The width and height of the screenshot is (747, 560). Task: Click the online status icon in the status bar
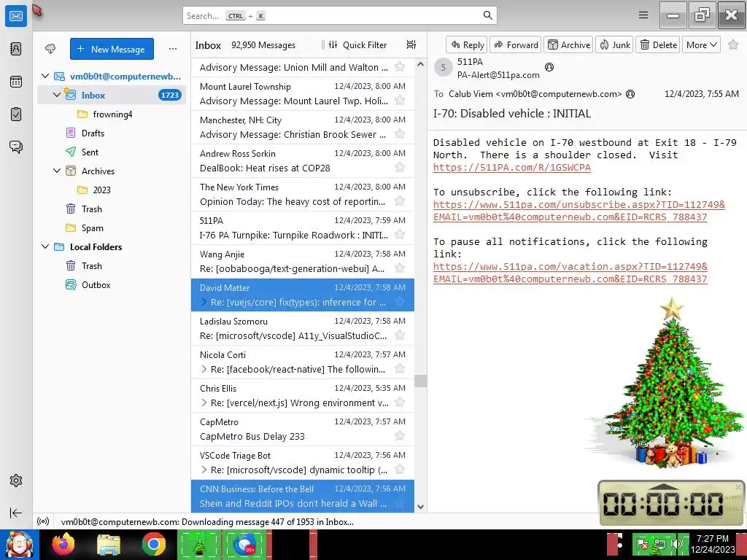(43, 521)
